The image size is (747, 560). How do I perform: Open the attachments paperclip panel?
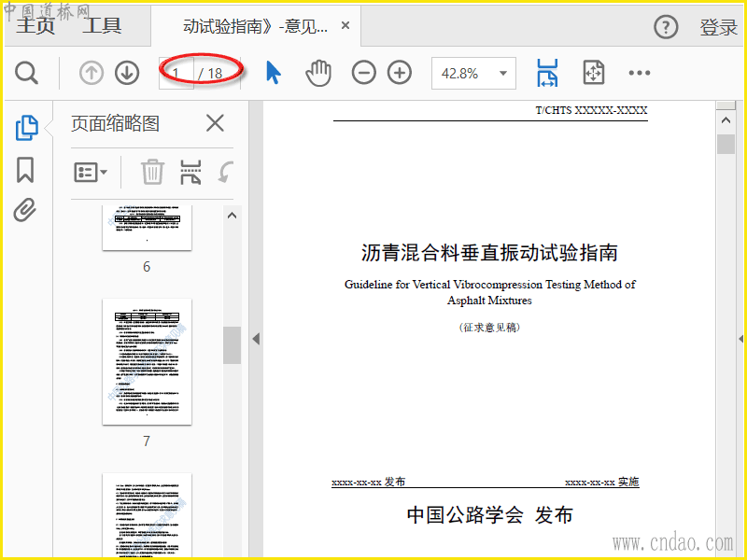25,210
